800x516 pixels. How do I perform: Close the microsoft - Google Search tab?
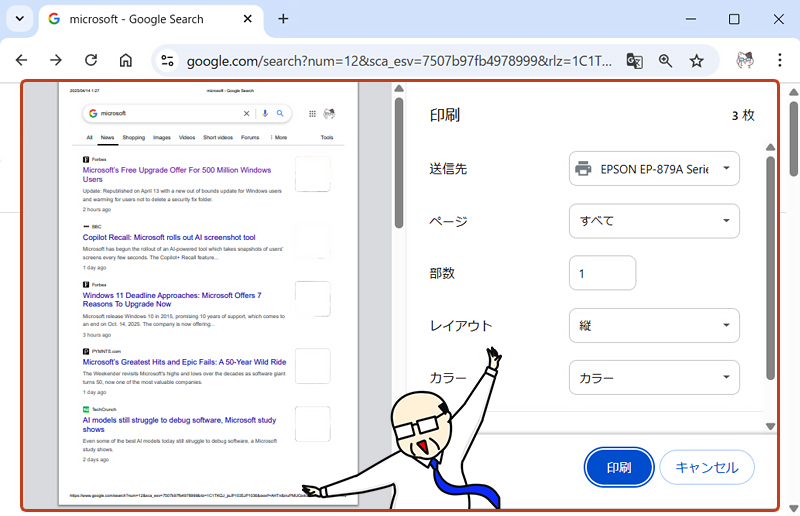click(247, 19)
